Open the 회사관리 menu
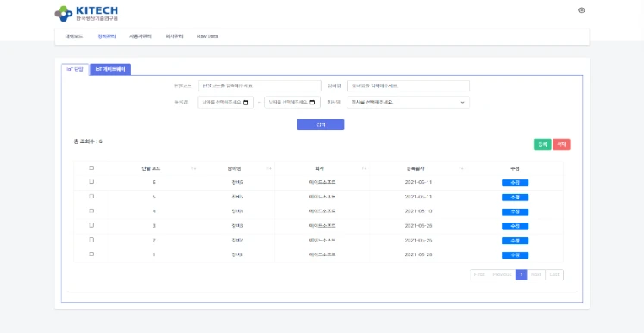The width and height of the screenshot is (644, 333). (x=174, y=36)
